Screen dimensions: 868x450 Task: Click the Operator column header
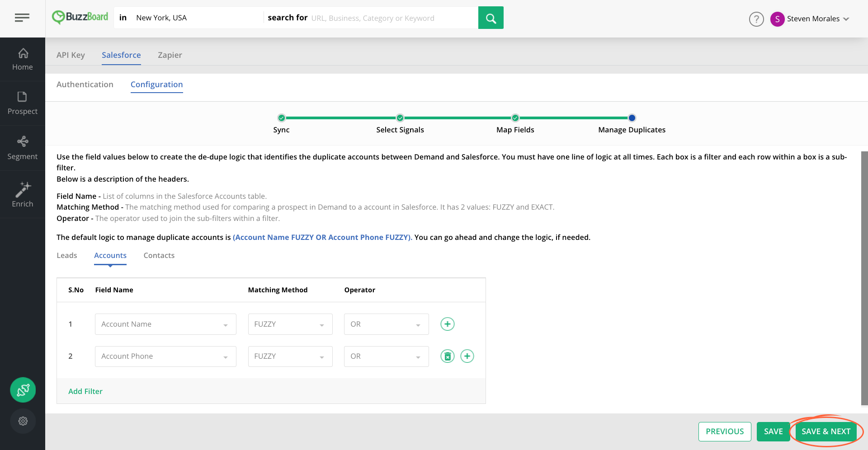(x=360, y=290)
